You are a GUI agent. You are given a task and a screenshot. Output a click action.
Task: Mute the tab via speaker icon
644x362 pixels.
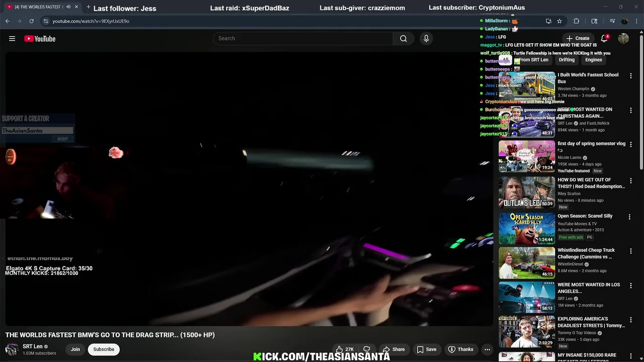click(x=68, y=7)
